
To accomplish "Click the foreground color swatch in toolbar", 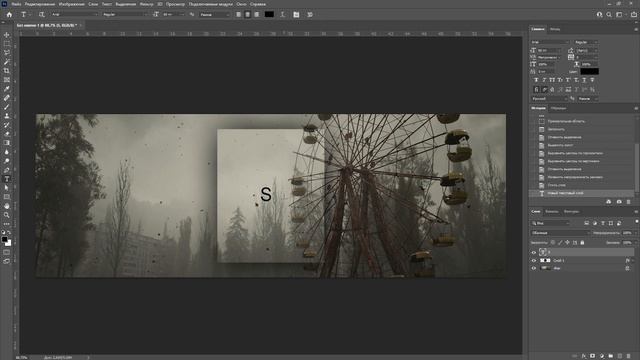I will coord(4,240).
